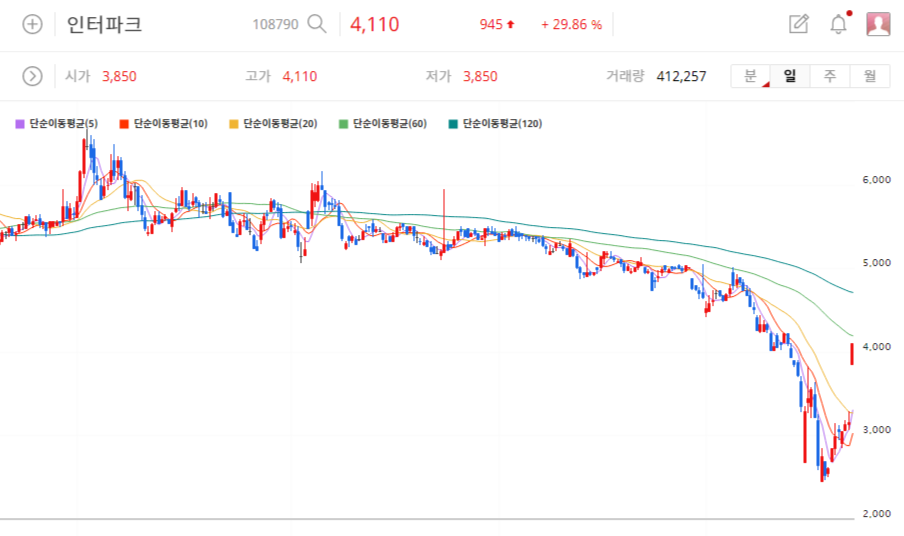This screenshot has width=904, height=536.
Task: Click the teal 단순이동평균(120) color swatch
Action: (x=453, y=124)
